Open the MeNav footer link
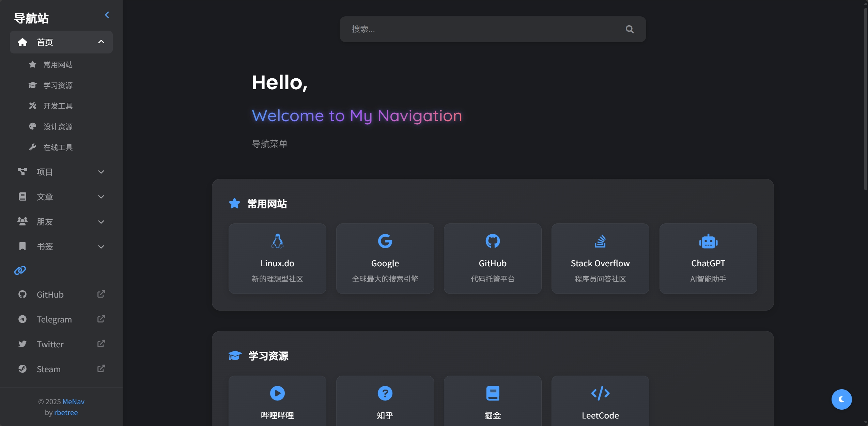This screenshot has width=868, height=426. point(73,401)
